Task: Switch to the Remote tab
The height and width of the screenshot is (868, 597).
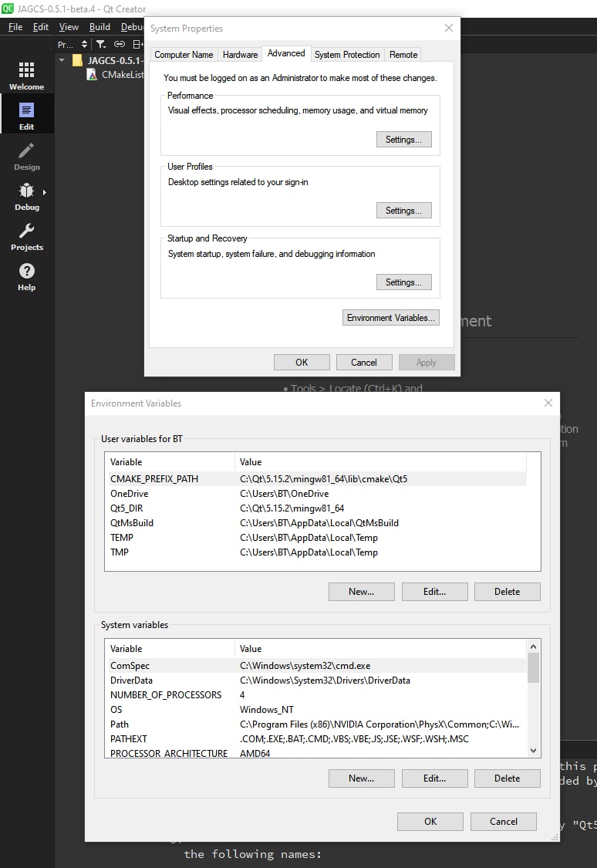Action: coord(403,54)
